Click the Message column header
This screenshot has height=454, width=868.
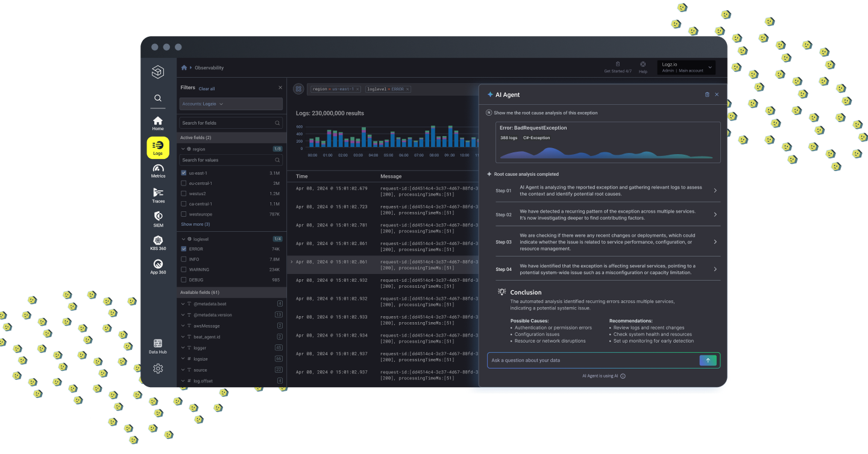click(391, 176)
